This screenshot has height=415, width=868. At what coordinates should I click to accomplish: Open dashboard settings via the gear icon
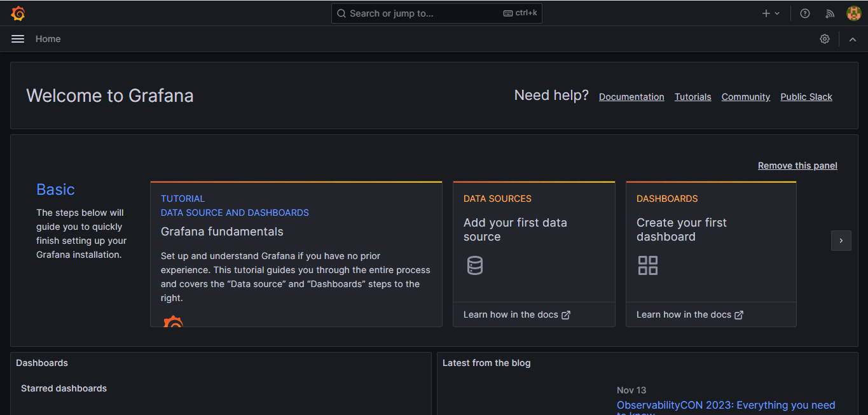click(x=824, y=39)
